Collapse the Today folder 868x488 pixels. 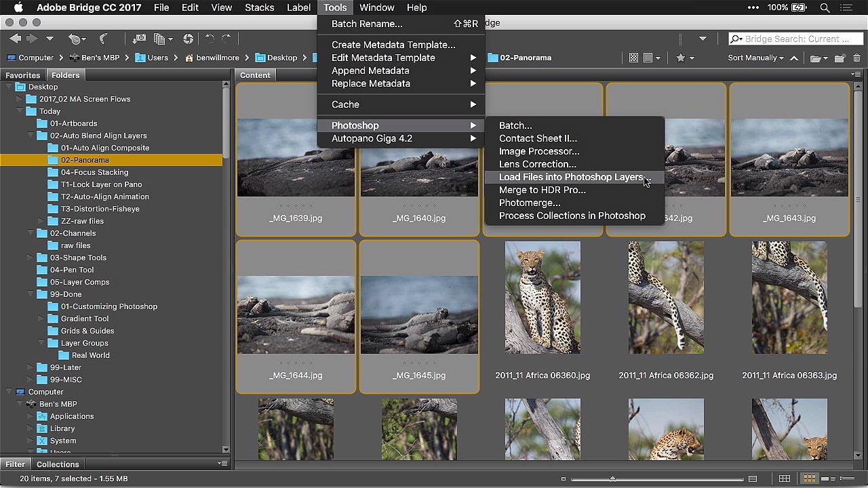point(20,111)
